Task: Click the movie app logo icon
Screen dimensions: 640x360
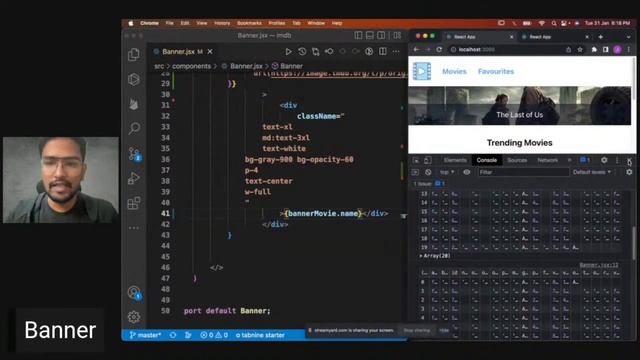Action: [422, 71]
